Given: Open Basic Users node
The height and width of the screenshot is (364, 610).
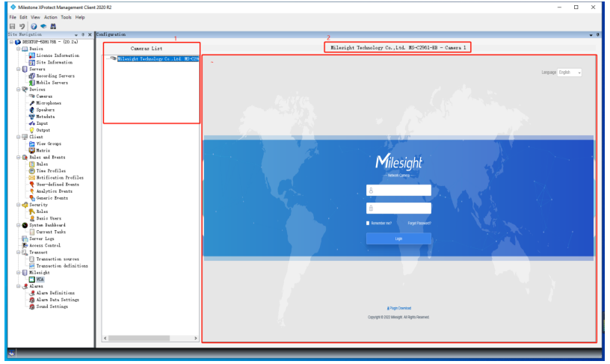Looking at the screenshot, I should [x=49, y=218].
